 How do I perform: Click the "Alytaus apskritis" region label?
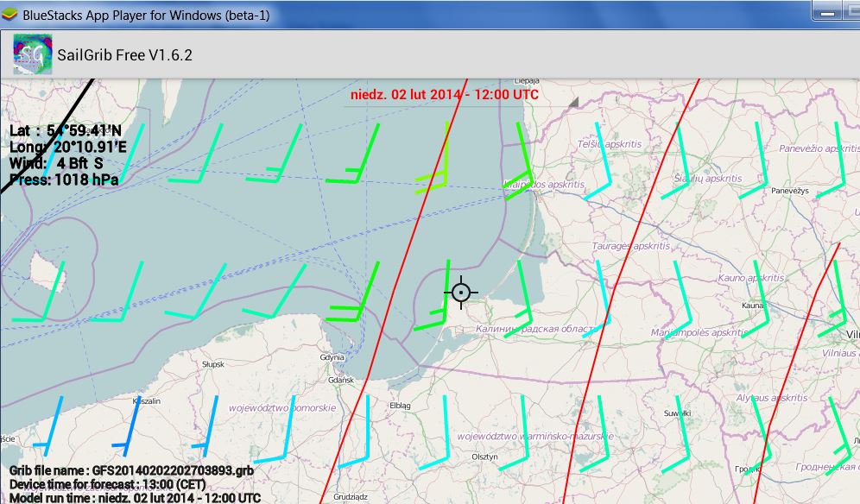[x=772, y=398]
